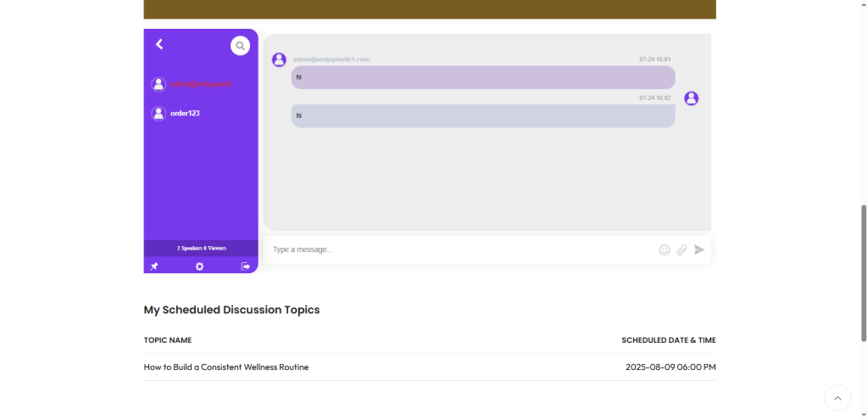Image resolution: width=868 pixels, height=420 pixels.
Task: Click the first 'hi' message bubble
Action: click(483, 77)
